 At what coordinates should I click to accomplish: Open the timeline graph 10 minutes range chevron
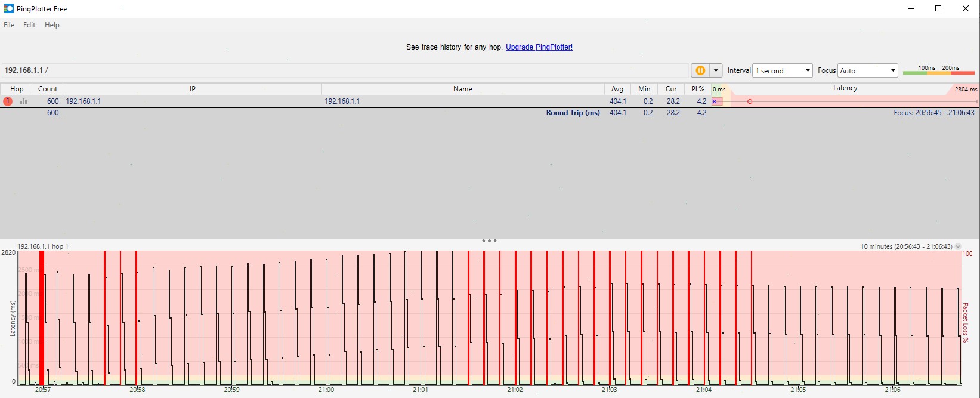pyautogui.click(x=958, y=246)
